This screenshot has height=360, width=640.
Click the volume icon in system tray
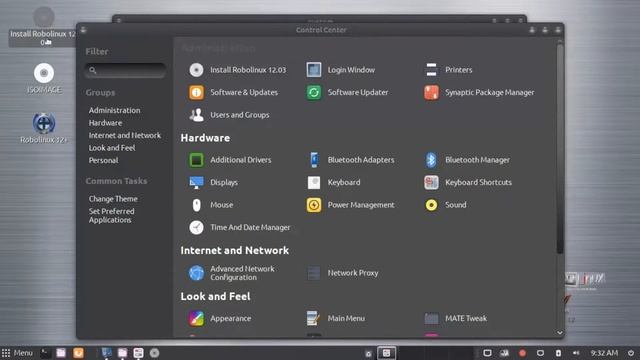coord(576,353)
